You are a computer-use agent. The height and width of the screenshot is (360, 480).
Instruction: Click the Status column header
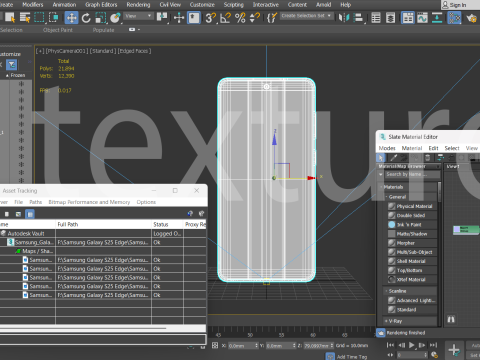[x=167, y=224]
